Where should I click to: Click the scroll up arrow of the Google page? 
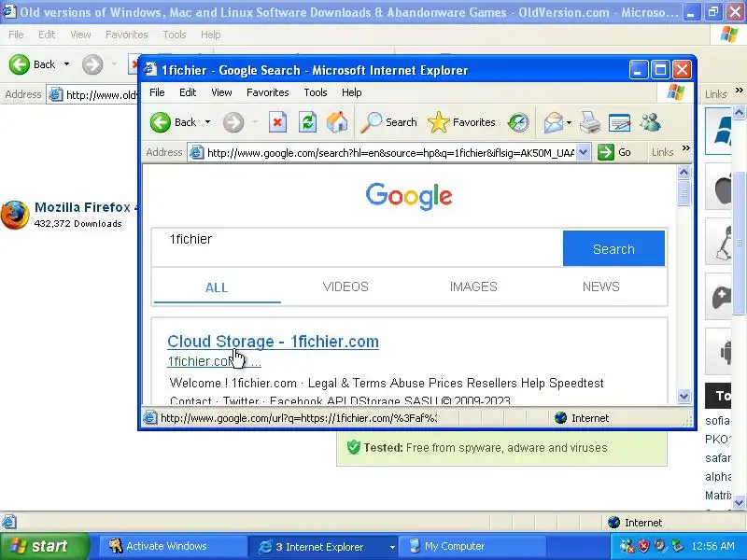pos(684,172)
